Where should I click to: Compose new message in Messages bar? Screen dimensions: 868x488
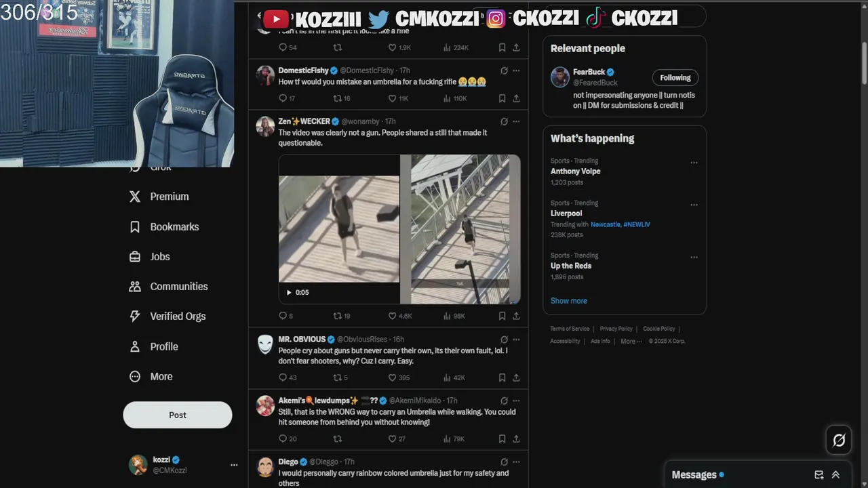pyautogui.click(x=818, y=475)
